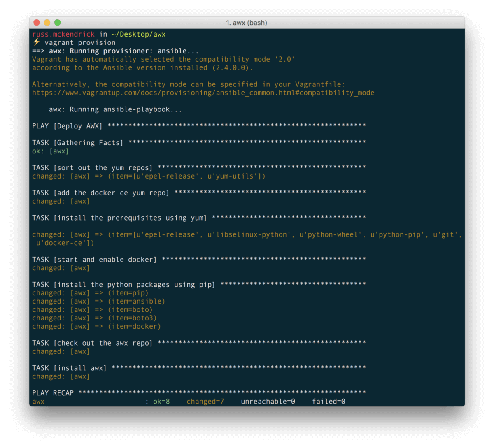Screen dimensions: 494x448
Task: Click the line 'Running provisioner: ansible...'
Action: 134,51
